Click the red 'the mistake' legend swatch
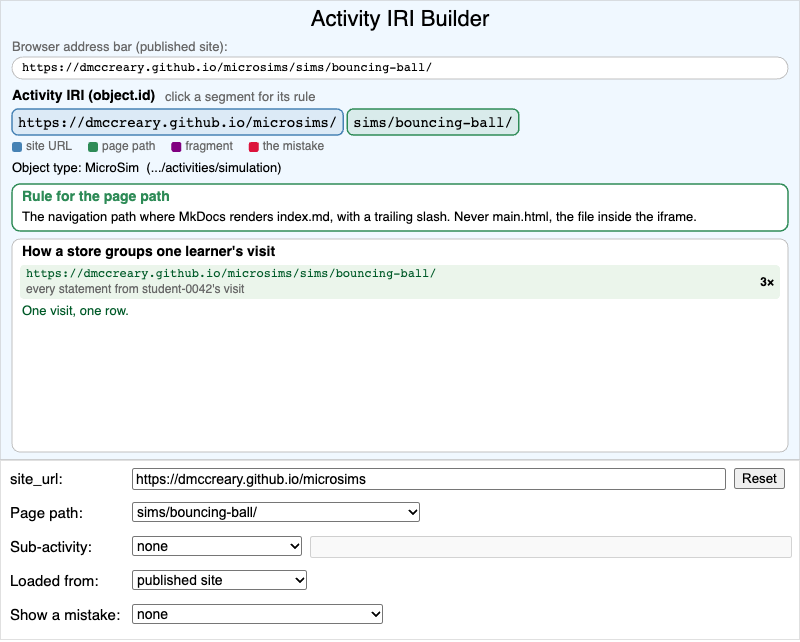The width and height of the screenshot is (800, 642). [x=254, y=147]
